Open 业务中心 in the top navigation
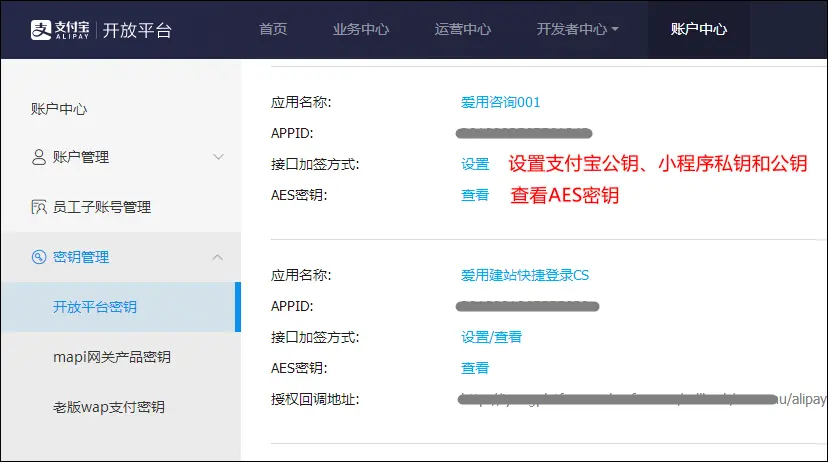The image size is (828, 462). (361, 29)
